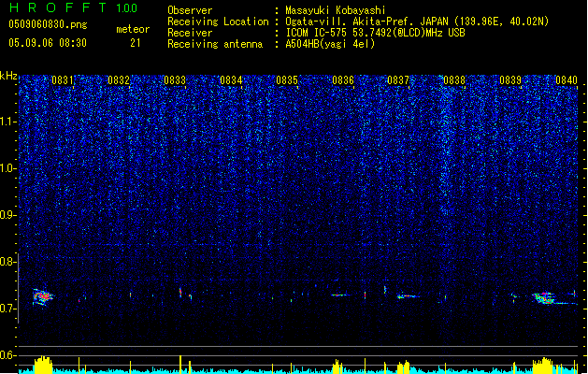588x374 pixels.
Task: Click the 1.1 kHz axis tick label
Action: pos(8,122)
